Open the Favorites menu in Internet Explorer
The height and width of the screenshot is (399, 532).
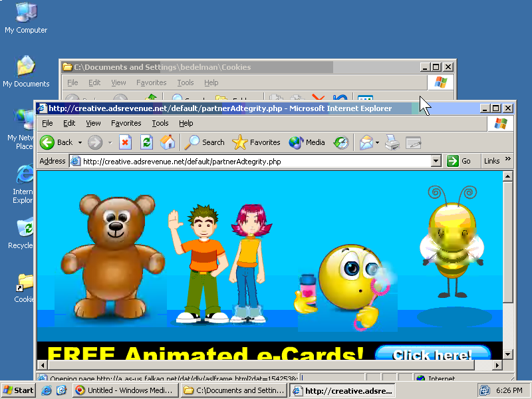(126, 123)
